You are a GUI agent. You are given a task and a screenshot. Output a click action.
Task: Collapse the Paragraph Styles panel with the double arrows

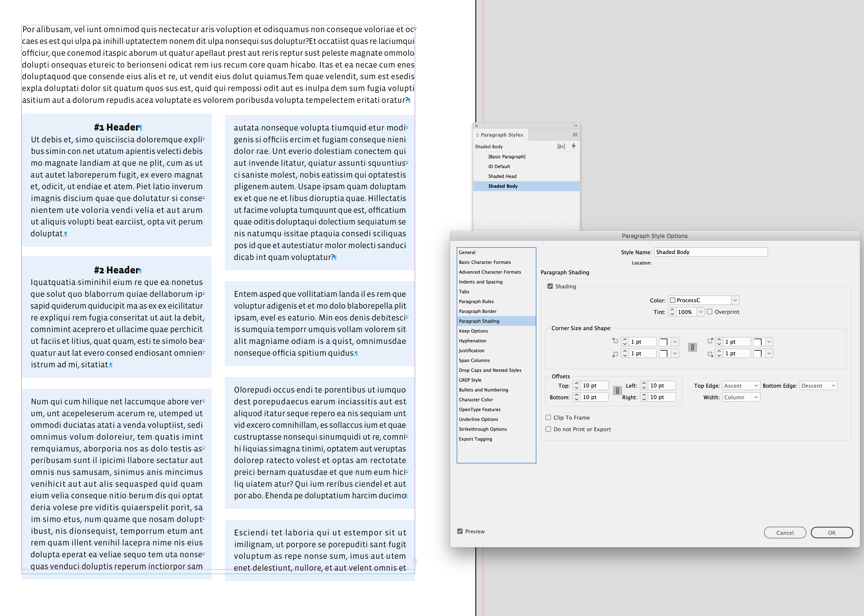[575, 126]
